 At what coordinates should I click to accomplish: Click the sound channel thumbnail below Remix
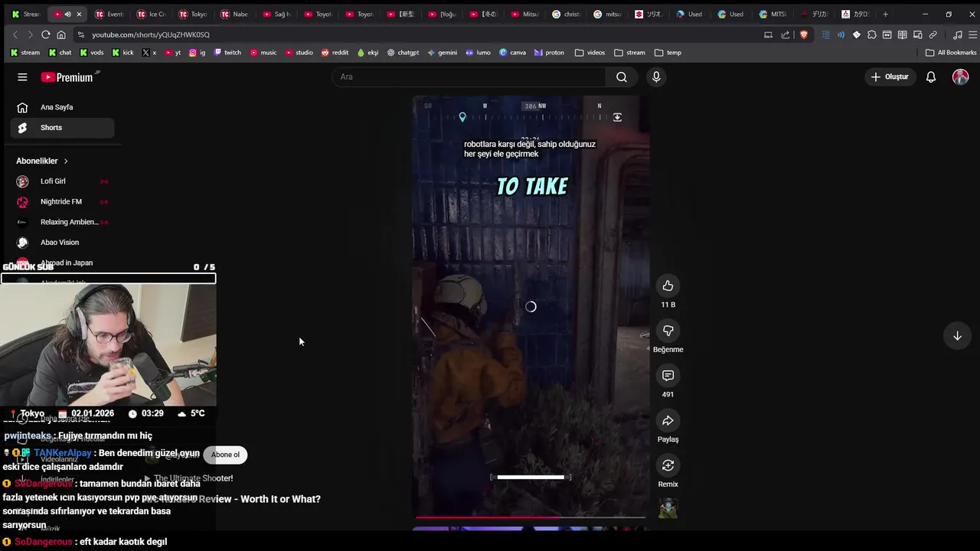tap(668, 508)
